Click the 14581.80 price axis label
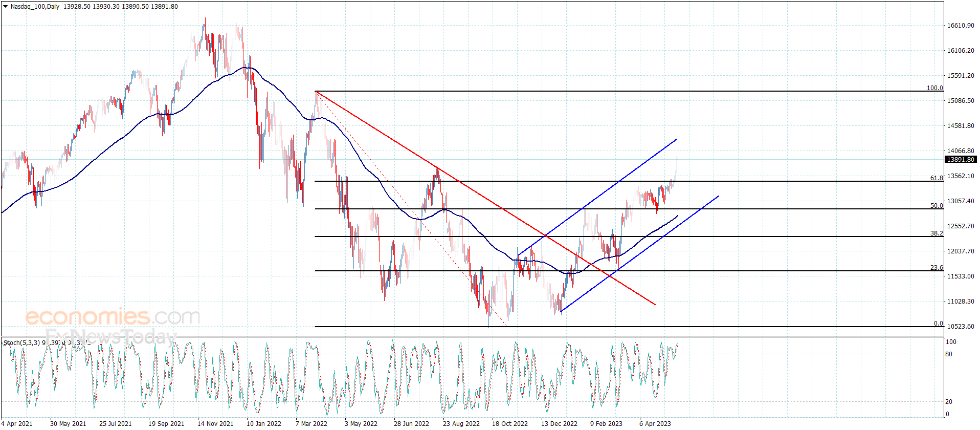 tap(961, 126)
